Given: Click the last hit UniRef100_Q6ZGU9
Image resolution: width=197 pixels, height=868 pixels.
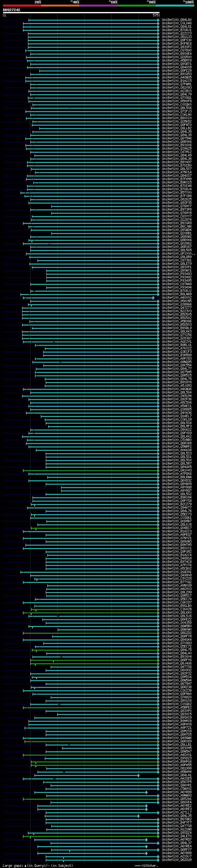Looking at the screenshot, I should 176,860.
